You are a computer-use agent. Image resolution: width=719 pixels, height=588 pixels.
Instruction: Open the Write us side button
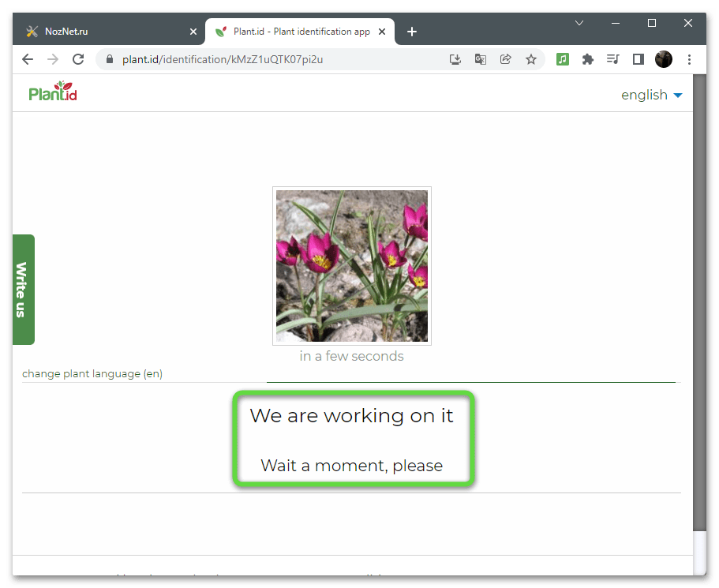pyautogui.click(x=24, y=290)
